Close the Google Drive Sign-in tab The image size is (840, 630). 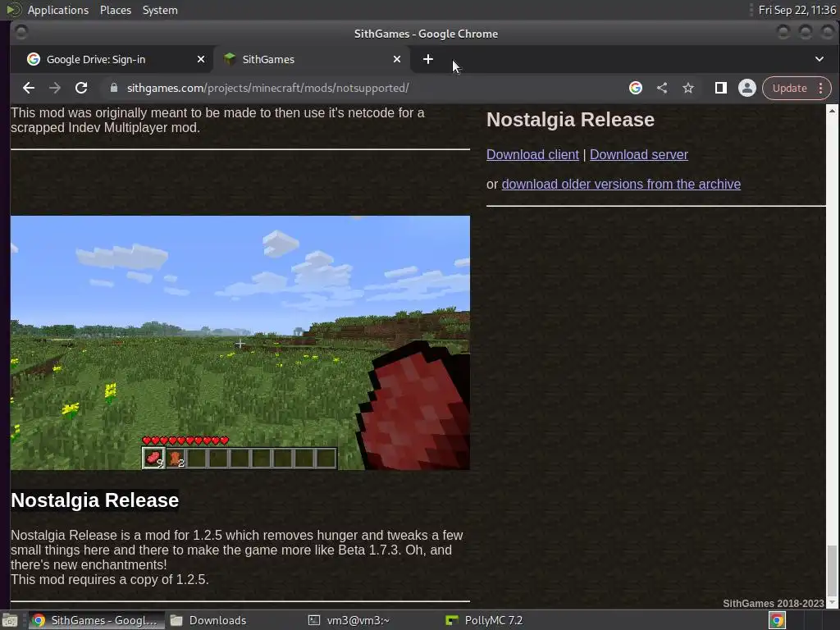(201, 59)
